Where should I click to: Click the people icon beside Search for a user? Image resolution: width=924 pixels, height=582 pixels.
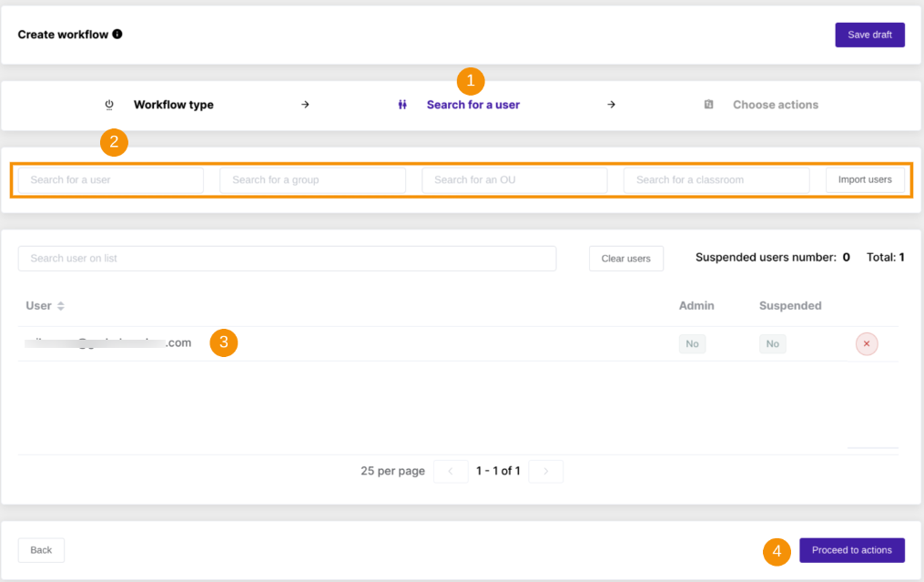pos(402,105)
